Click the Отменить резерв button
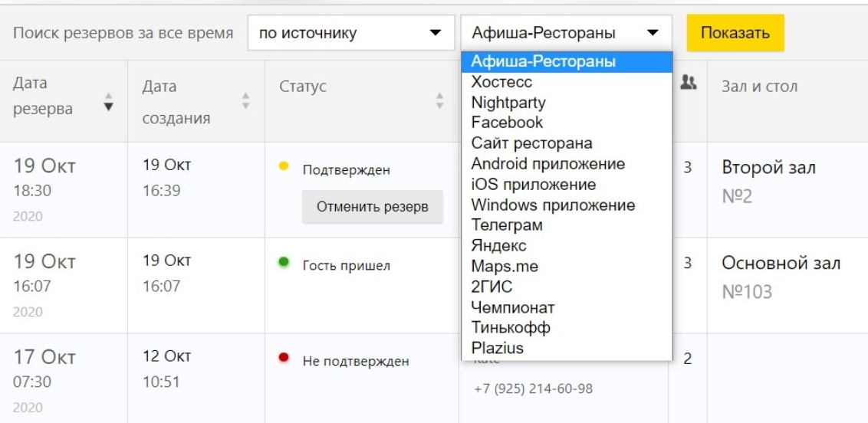868x423 pixels. click(372, 207)
